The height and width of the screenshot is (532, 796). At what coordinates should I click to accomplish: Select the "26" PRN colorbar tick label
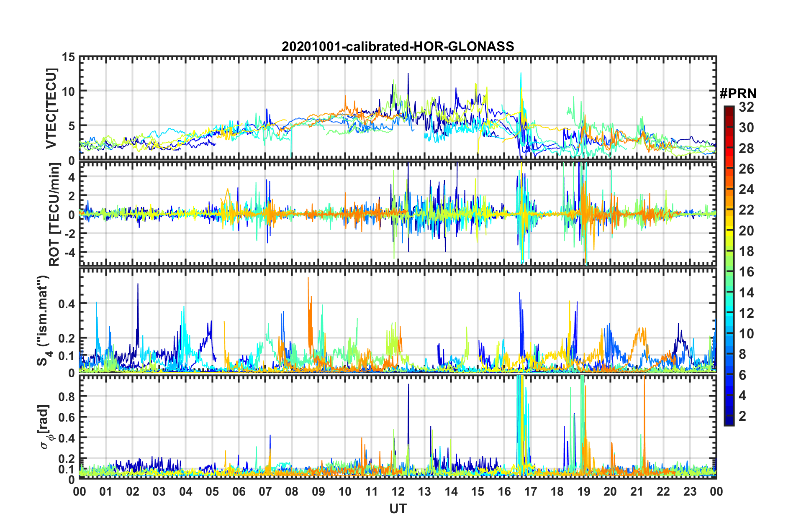pos(746,169)
